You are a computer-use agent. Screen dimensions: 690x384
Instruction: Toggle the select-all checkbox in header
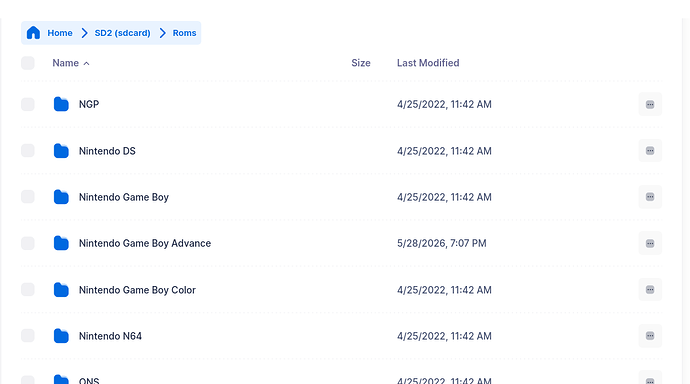click(x=28, y=63)
